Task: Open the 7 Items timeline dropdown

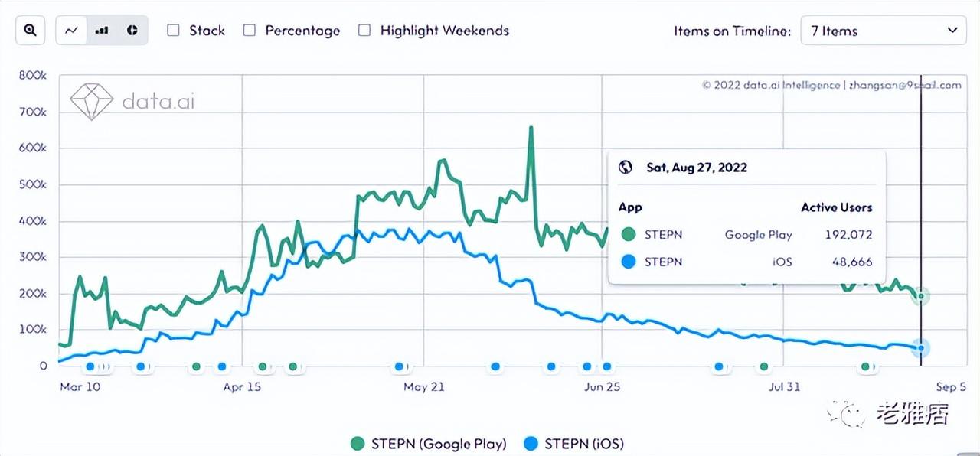Action: [x=883, y=31]
